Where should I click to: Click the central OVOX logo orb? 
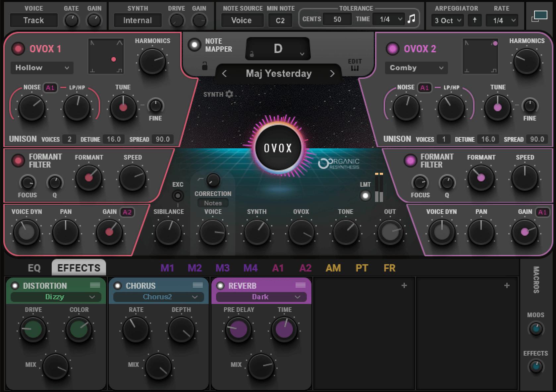278,148
